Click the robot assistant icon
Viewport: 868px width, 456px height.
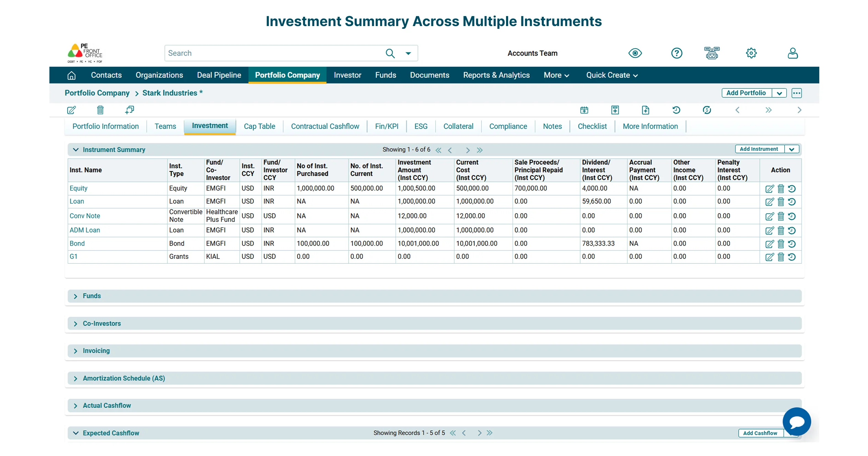(x=712, y=53)
